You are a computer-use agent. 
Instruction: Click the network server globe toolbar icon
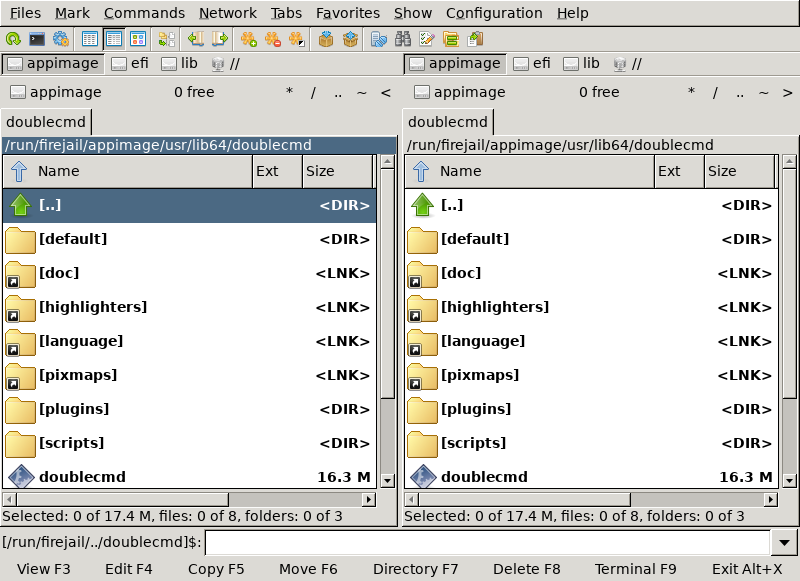[379, 39]
